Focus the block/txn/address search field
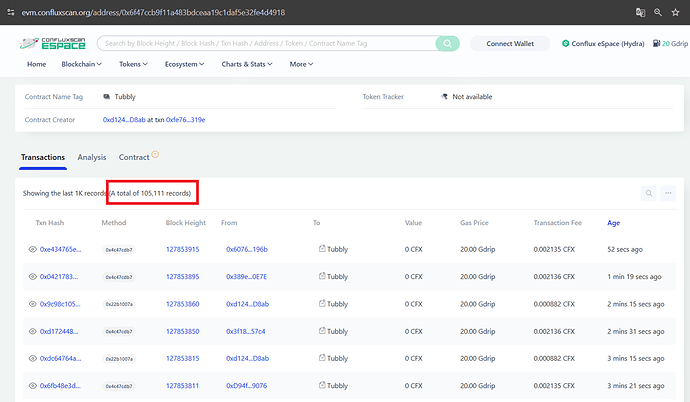 266,44
